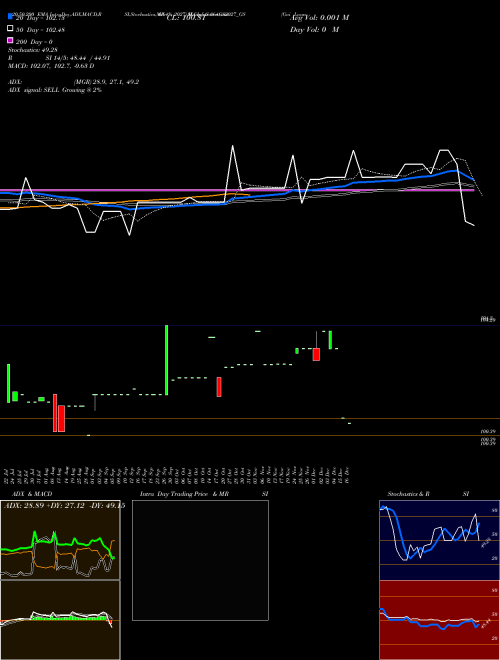Open the blue Stochastics chart thumbnail
Viewport: 500px width, 660px height.
(x=439, y=540)
